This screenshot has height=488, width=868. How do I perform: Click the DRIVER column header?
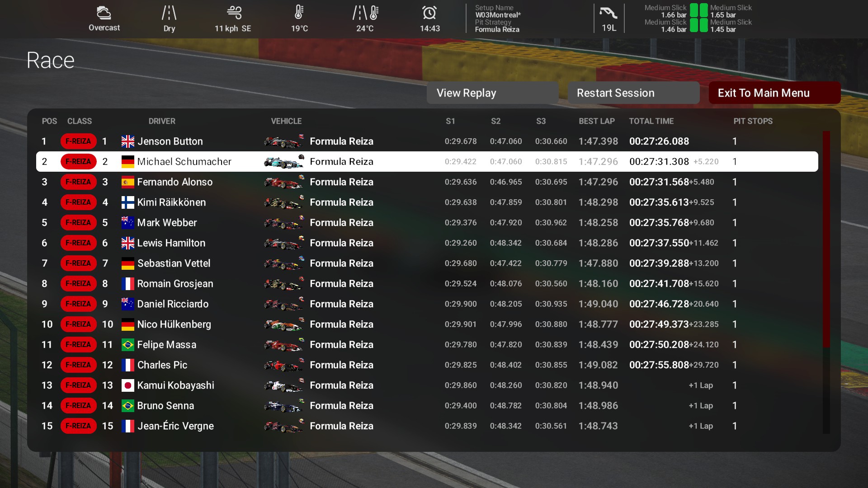(x=162, y=121)
